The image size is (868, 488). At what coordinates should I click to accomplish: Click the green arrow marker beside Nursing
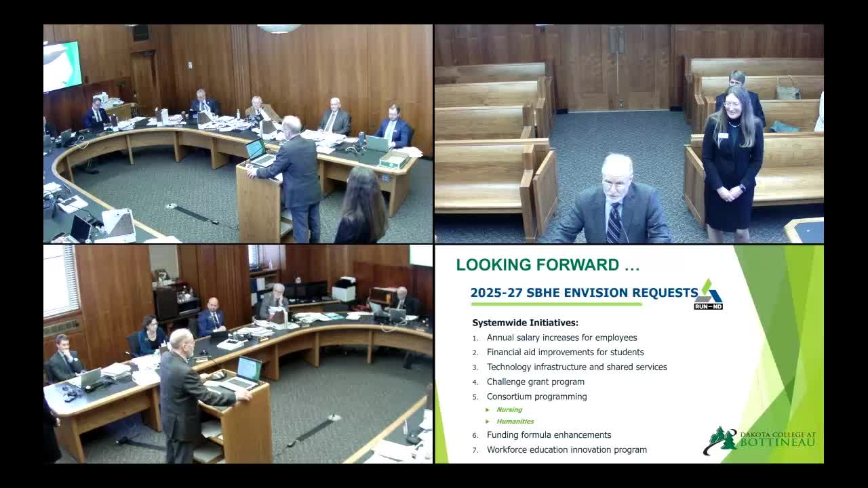(x=488, y=409)
